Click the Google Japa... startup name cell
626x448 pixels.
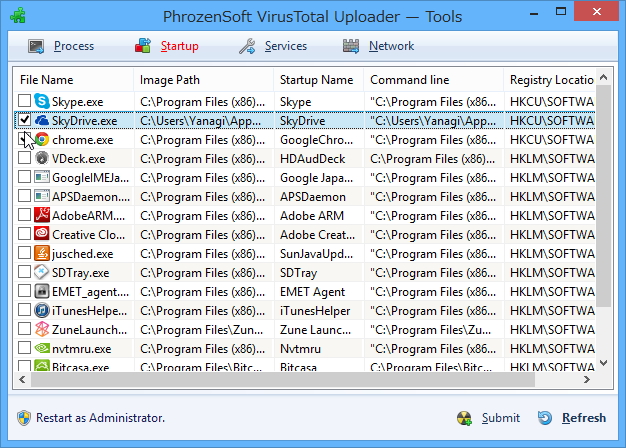click(319, 178)
